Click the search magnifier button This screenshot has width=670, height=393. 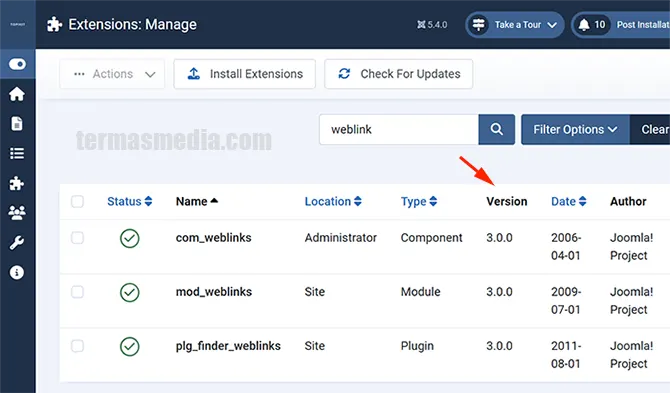pyautogui.click(x=497, y=129)
